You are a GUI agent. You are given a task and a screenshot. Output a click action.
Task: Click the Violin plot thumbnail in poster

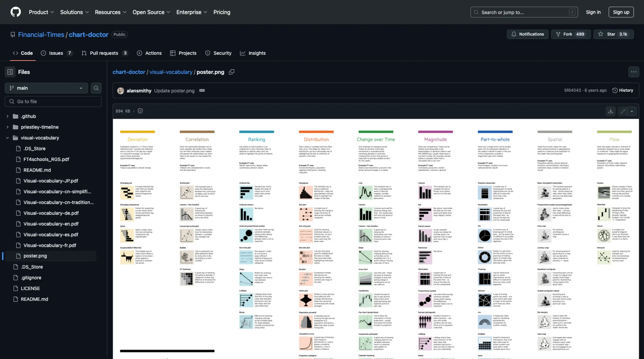[x=306, y=300]
